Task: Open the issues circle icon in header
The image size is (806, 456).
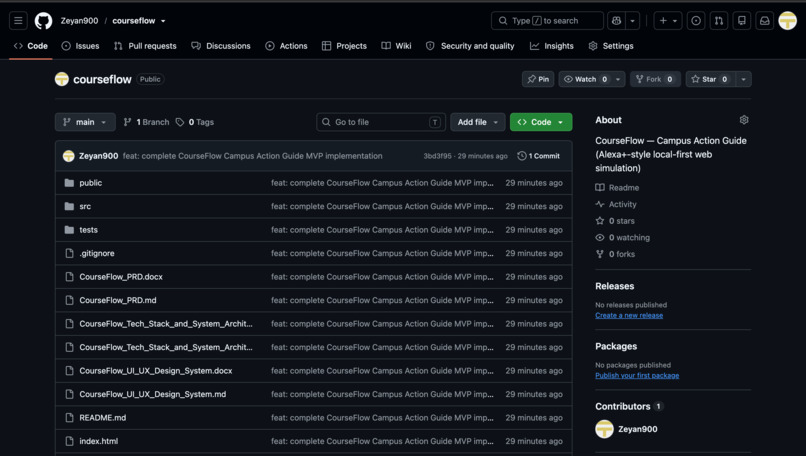Action: (x=696, y=21)
